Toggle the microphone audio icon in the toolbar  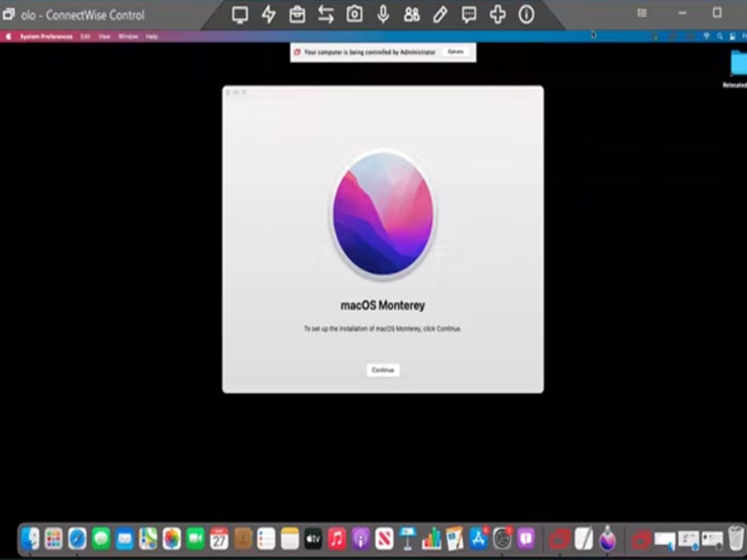383,14
